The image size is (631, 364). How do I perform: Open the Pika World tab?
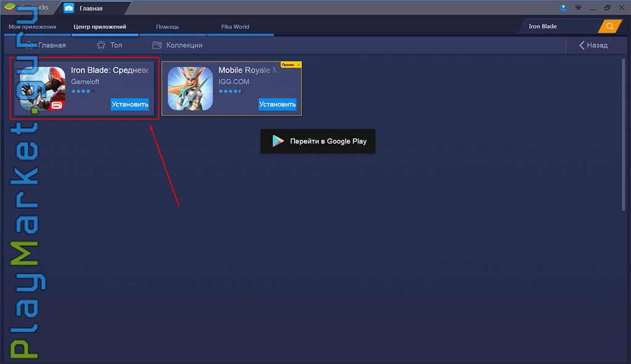[235, 26]
